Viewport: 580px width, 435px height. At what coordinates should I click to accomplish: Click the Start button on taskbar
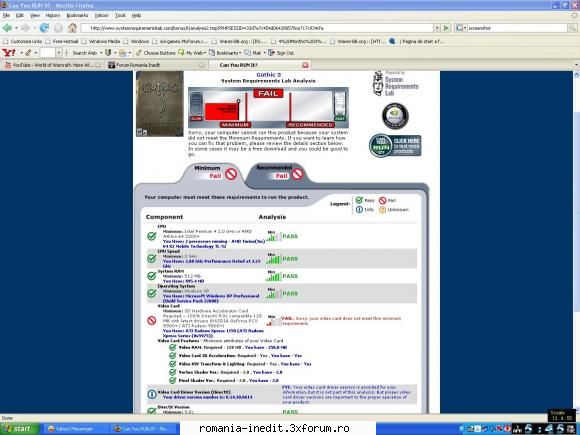(x=19, y=429)
